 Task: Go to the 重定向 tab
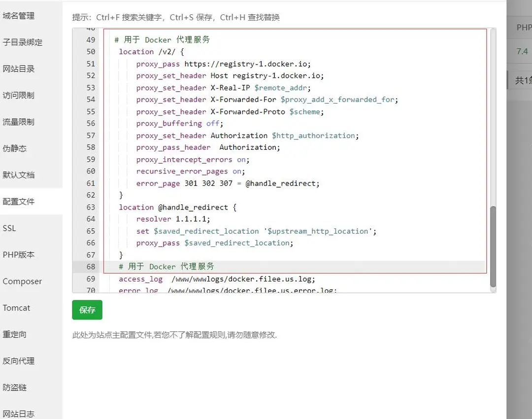point(15,335)
